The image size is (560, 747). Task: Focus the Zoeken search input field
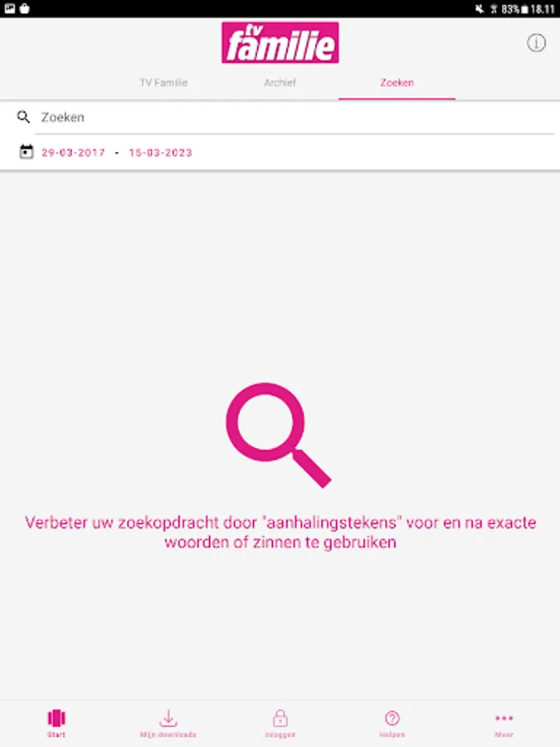(295, 117)
